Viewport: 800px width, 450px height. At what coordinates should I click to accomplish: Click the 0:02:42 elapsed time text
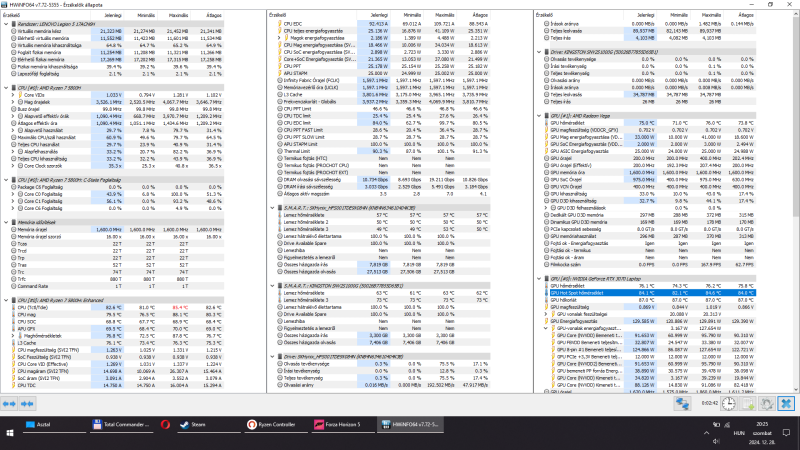point(710,403)
